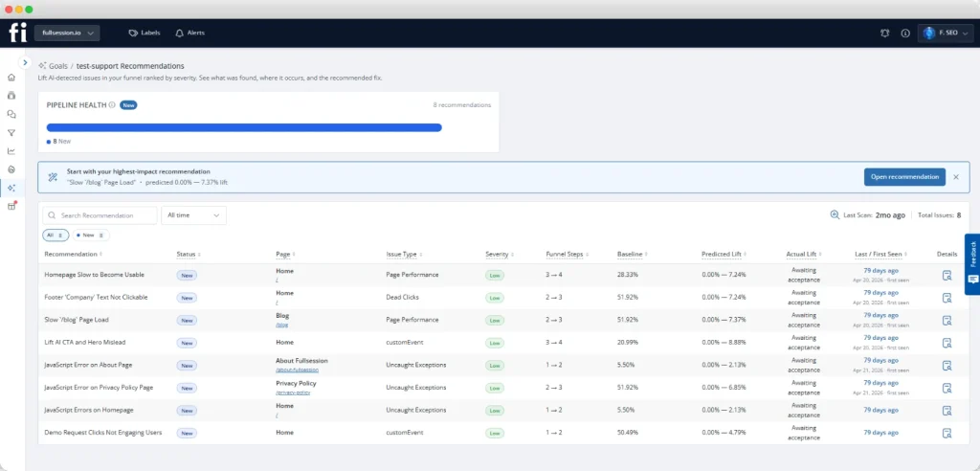Image resolution: width=980 pixels, height=471 pixels.
Task: Click the Search Recommendation field
Action: [x=100, y=215]
